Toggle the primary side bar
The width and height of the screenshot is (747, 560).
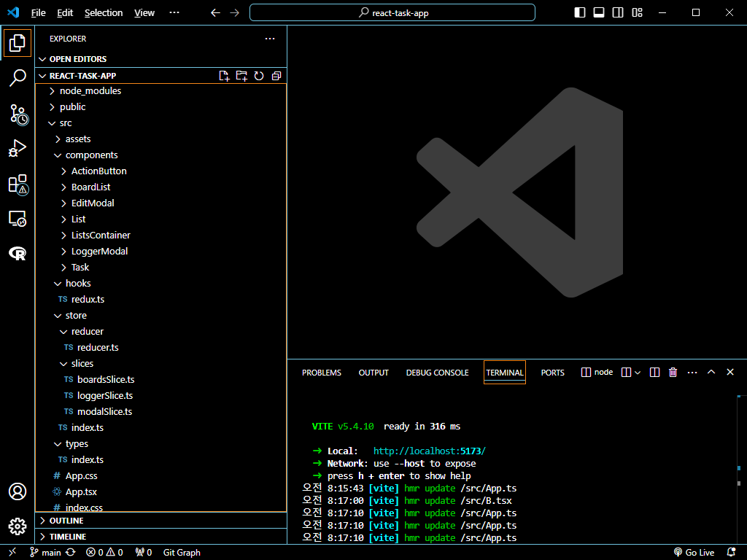tap(580, 13)
